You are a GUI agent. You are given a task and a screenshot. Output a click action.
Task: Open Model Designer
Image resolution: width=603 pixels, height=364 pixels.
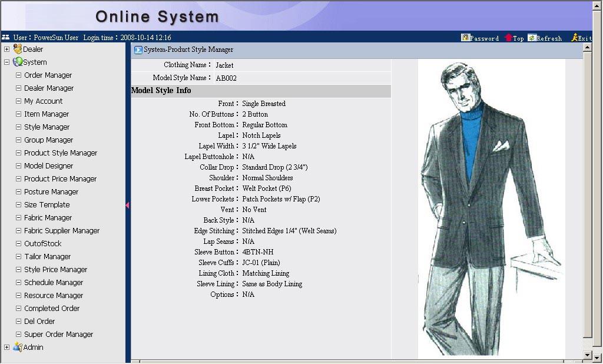point(48,166)
